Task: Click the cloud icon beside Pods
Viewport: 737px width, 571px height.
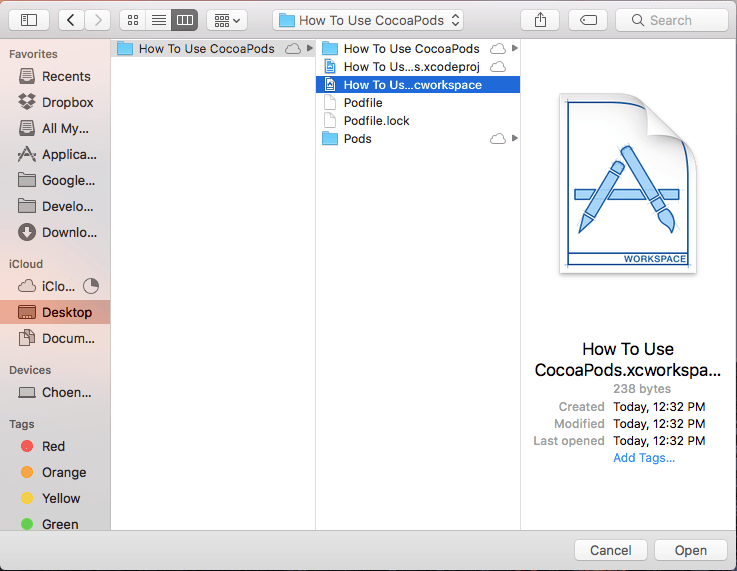Action: pyautogui.click(x=498, y=139)
